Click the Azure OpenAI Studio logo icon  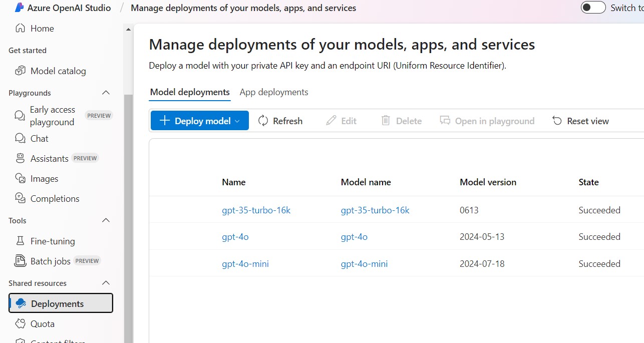pos(20,8)
